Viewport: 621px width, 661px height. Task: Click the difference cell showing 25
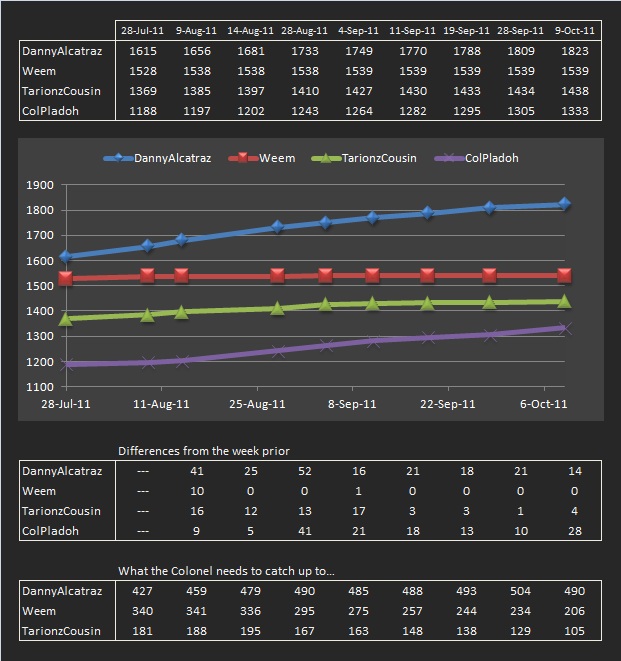pyautogui.click(x=251, y=471)
